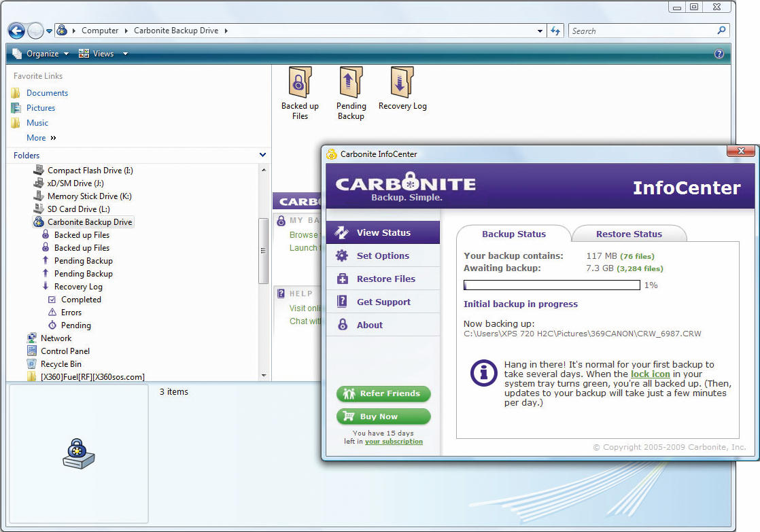The width and height of the screenshot is (760, 532).
Task: Click the drive icon at the start of the address bar
Action: click(x=62, y=31)
